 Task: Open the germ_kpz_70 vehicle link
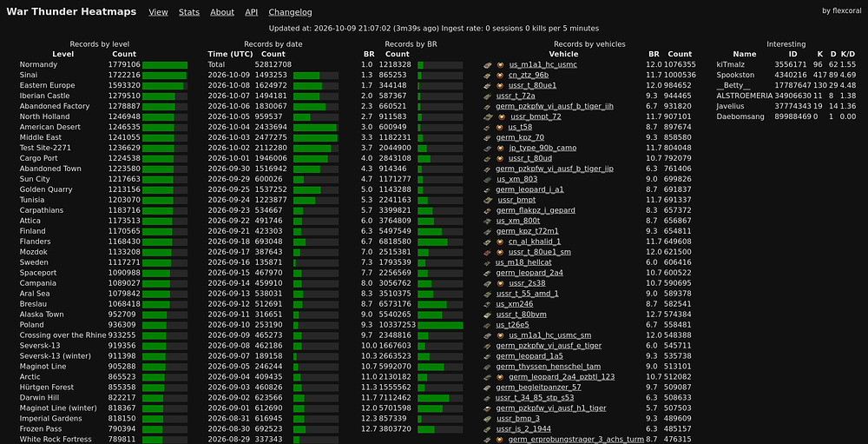[x=520, y=137]
